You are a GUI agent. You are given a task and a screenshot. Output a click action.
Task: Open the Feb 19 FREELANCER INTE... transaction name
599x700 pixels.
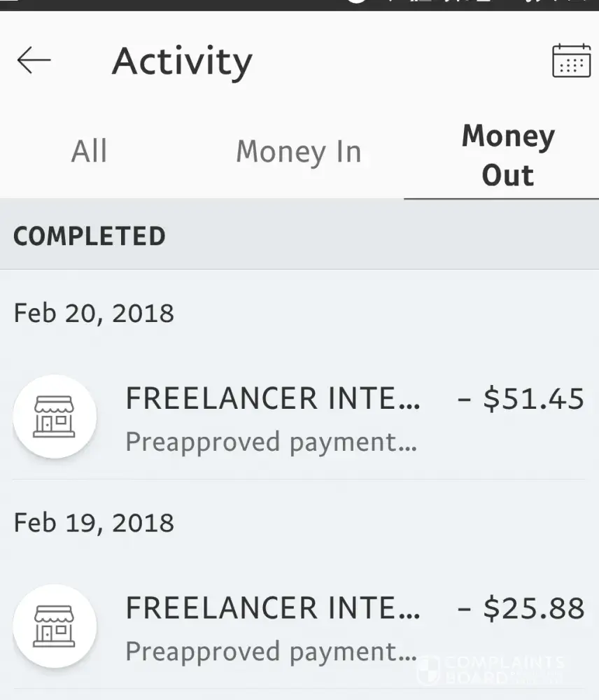tap(273, 608)
